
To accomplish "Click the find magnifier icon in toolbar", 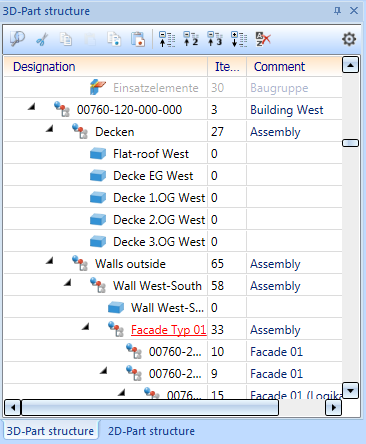I will coord(17,39).
